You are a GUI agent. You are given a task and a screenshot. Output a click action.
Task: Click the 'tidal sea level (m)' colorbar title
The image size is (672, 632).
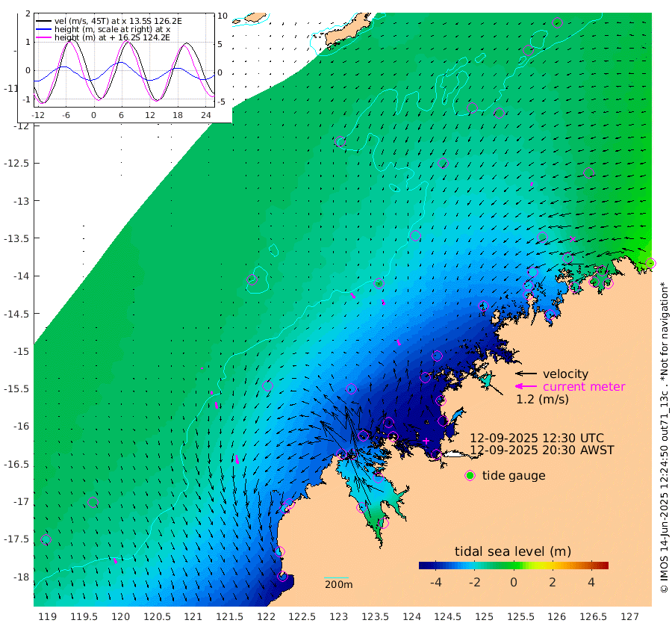[513, 551]
